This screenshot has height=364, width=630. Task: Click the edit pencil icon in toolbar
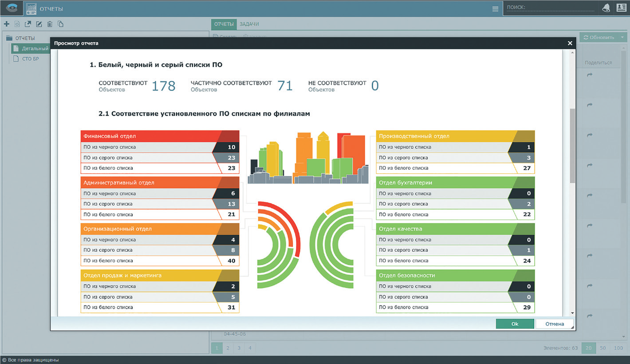coord(39,24)
